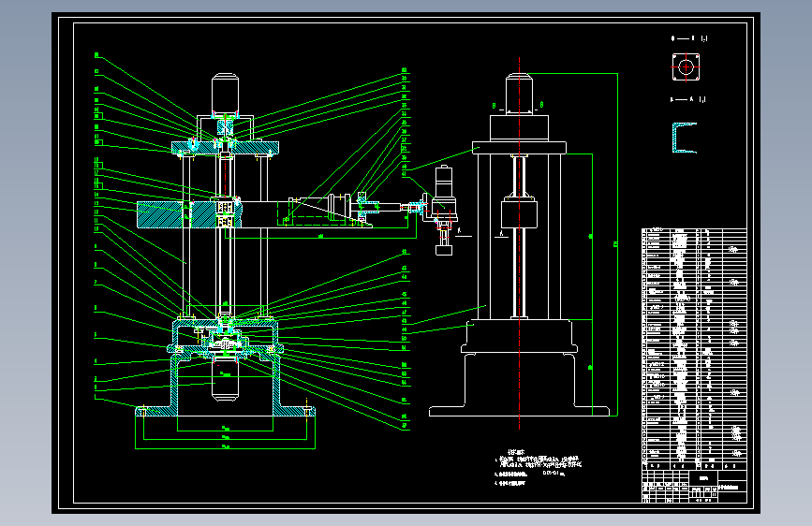Select the technical requirements notes text
812x526 pixels.
[x=538, y=467]
